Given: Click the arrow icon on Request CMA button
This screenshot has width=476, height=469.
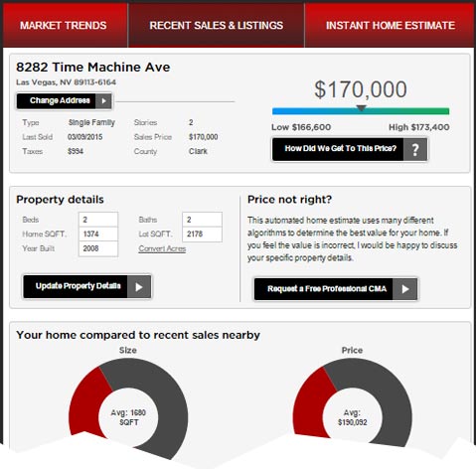Looking at the screenshot, I should 404,289.
